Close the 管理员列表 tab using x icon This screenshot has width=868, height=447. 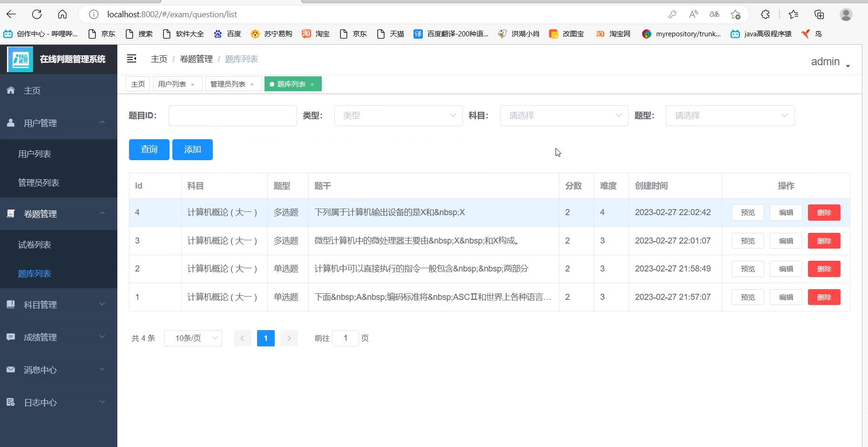(x=252, y=84)
